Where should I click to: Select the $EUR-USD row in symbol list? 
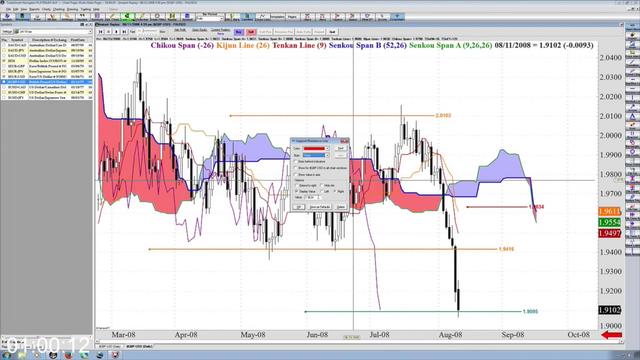(47, 77)
